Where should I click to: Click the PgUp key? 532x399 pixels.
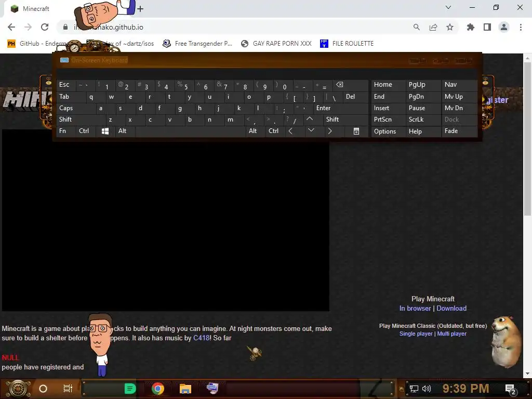click(423, 85)
